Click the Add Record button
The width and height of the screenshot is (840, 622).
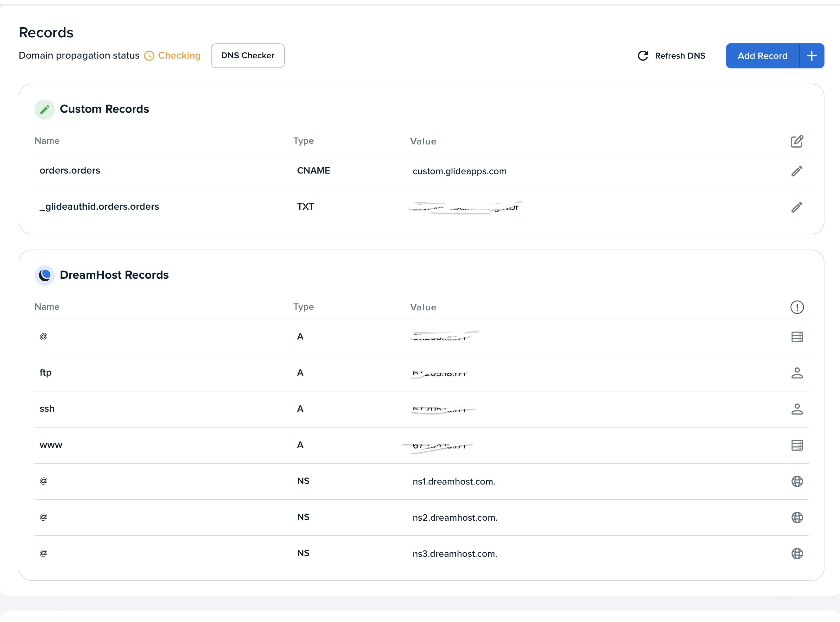click(x=762, y=56)
